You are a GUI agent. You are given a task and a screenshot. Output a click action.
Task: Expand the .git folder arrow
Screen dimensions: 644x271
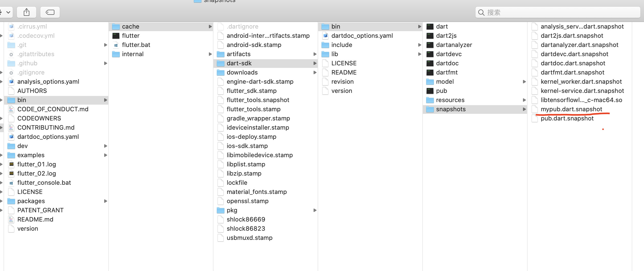click(105, 45)
